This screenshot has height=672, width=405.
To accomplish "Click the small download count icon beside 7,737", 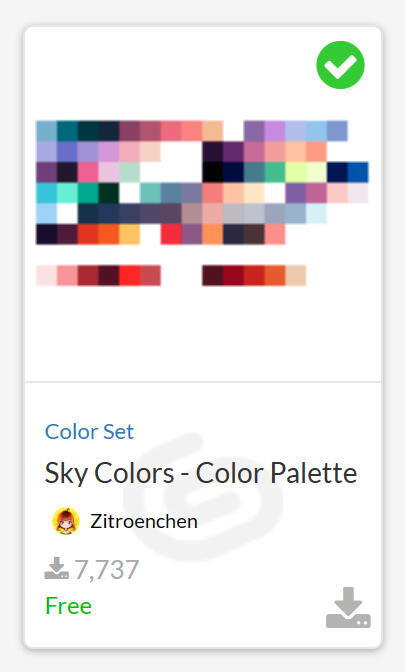I will pos(57,568).
